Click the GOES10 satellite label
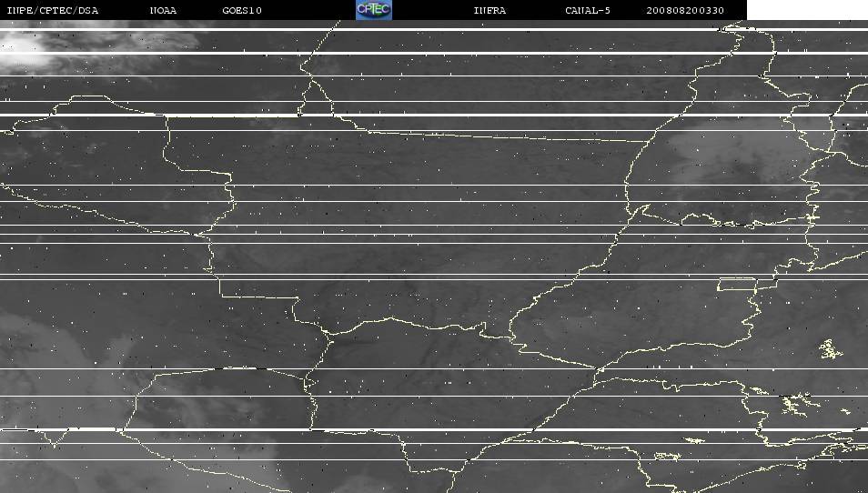Screen dimensions: 868x493 [242, 11]
